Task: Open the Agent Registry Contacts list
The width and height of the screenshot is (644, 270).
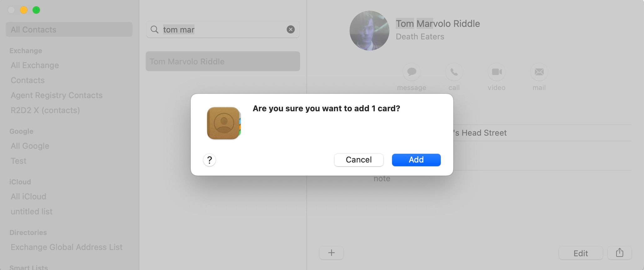Action: (x=57, y=95)
